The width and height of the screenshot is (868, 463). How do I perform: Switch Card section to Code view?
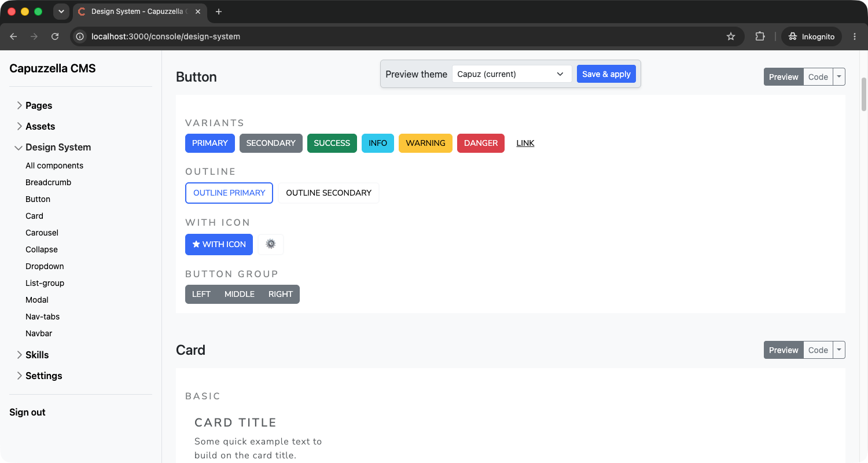[818, 350]
